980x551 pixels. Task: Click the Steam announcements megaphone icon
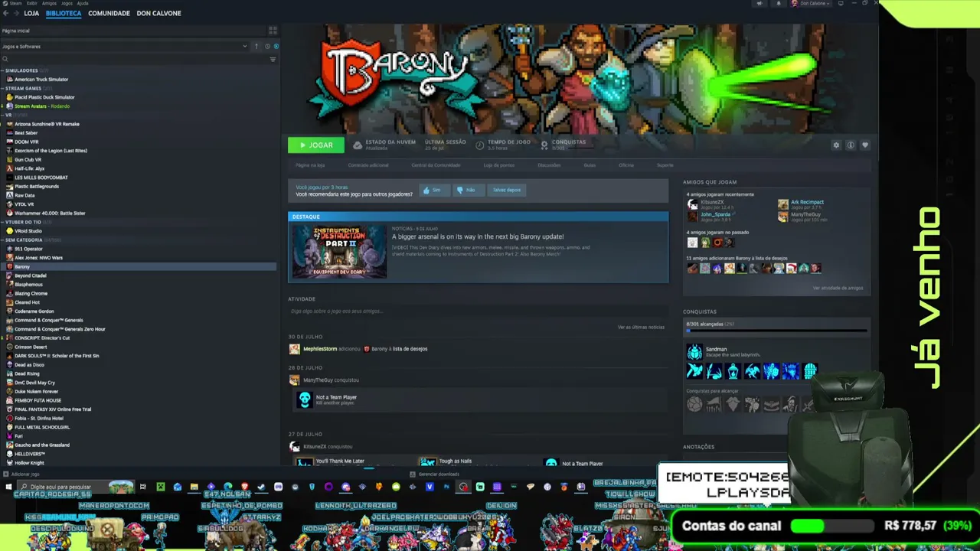tap(759, 3)
